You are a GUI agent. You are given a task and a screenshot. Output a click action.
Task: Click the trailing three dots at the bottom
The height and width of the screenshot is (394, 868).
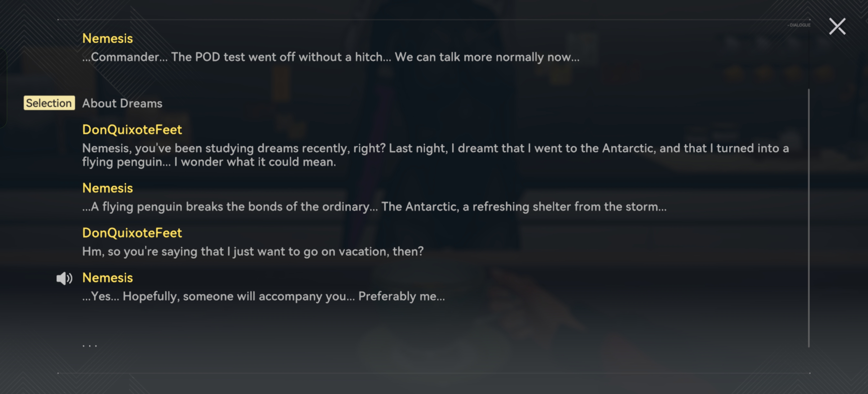pos(90,345)
